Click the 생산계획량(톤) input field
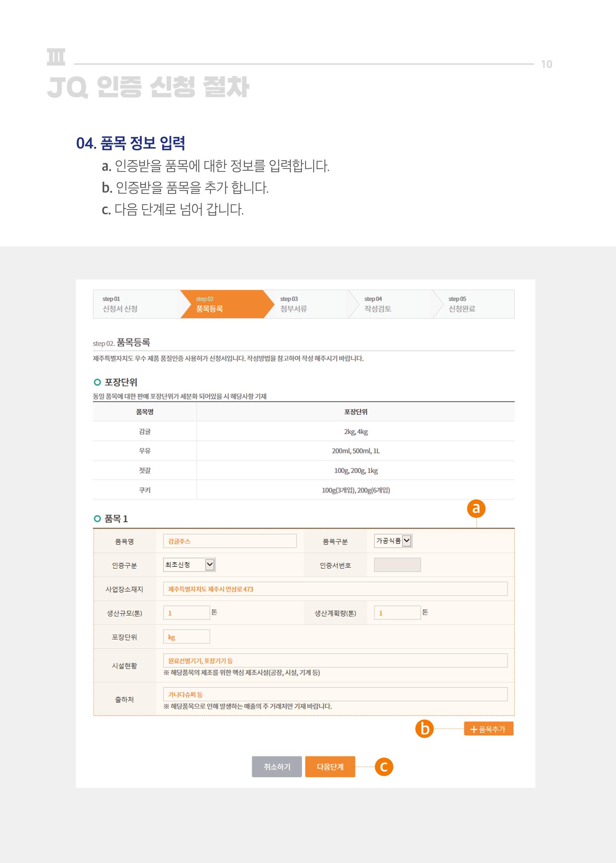Viewport: 616px width, 863px height. 397,612
